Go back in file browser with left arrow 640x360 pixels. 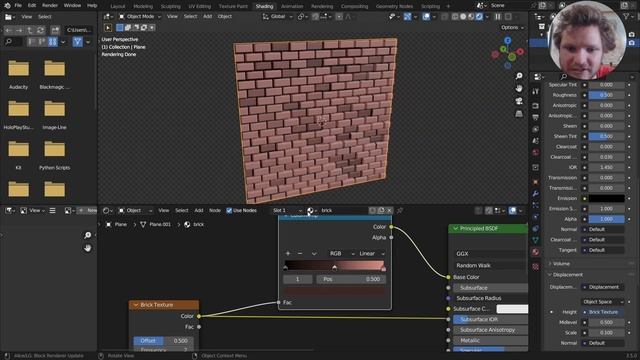(x=9, y=30)
